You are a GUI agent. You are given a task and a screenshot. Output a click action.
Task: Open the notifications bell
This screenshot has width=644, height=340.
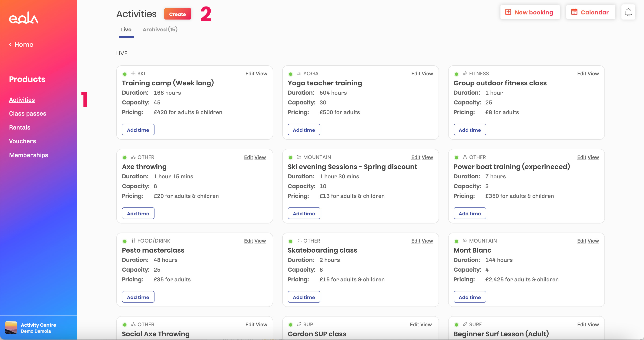pos(628,12)
